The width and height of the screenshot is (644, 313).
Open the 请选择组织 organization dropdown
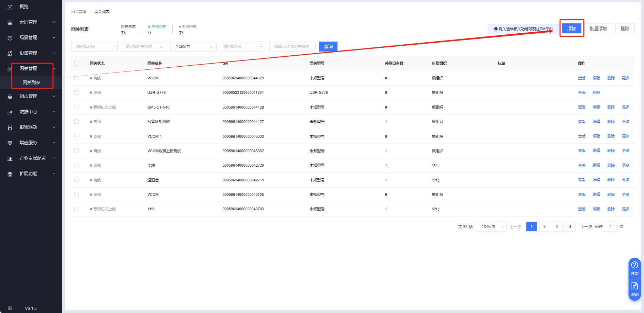94,46
